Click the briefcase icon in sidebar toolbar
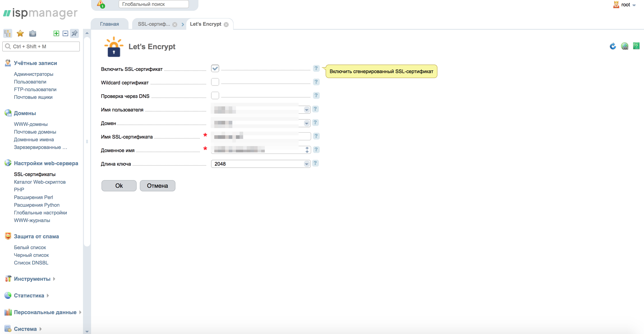Viewport: 644px width, 334px height. click(x=32, y=33)
